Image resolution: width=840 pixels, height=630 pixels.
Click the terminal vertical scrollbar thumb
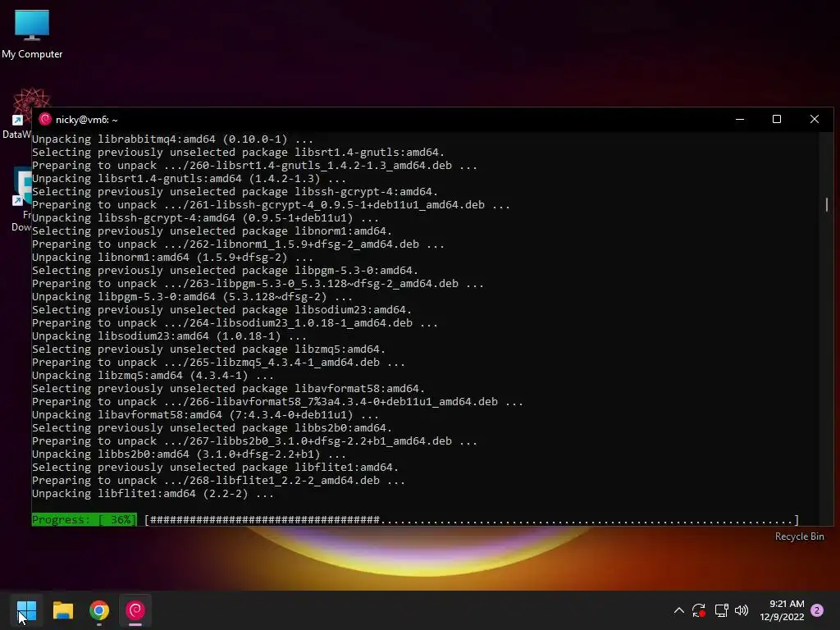[x=827, y=204]
